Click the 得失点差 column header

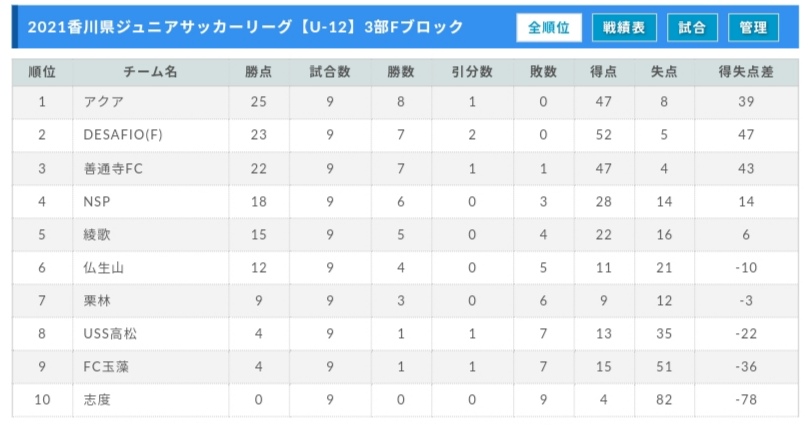tap(746, 72)
